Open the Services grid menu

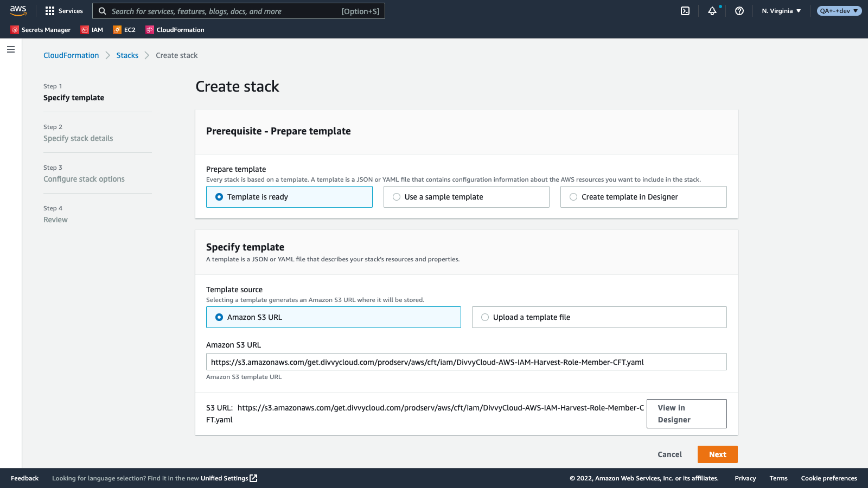[64, 11]
